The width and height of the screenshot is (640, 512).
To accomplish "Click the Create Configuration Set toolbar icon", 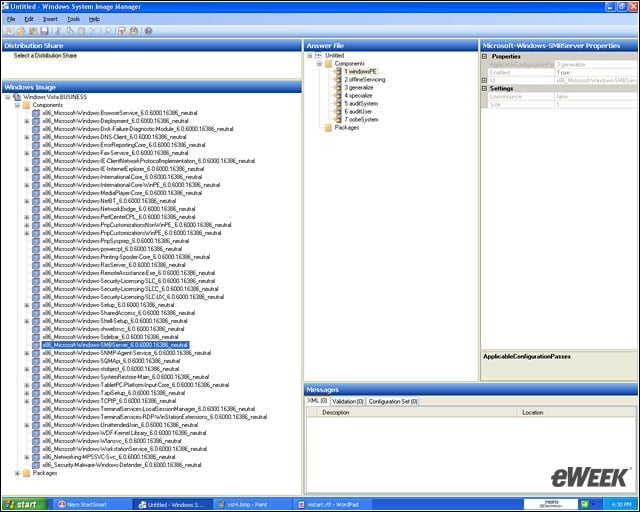I will pos(134,31).
